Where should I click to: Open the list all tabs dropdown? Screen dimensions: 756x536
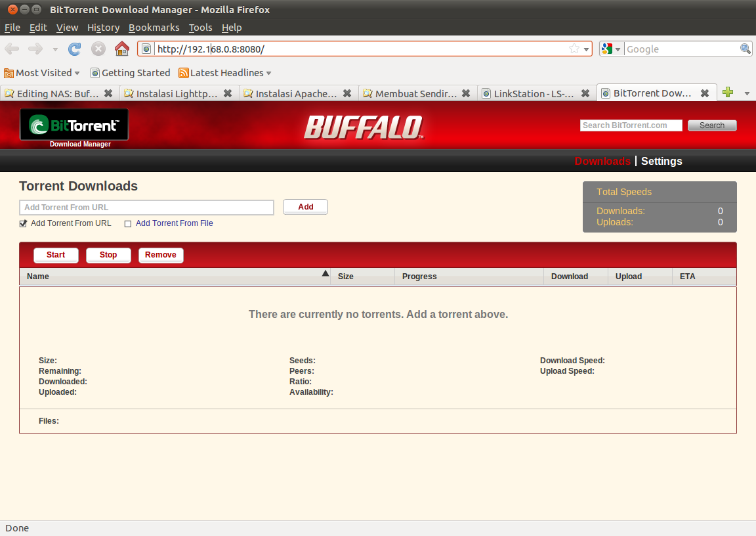[747, 93]
